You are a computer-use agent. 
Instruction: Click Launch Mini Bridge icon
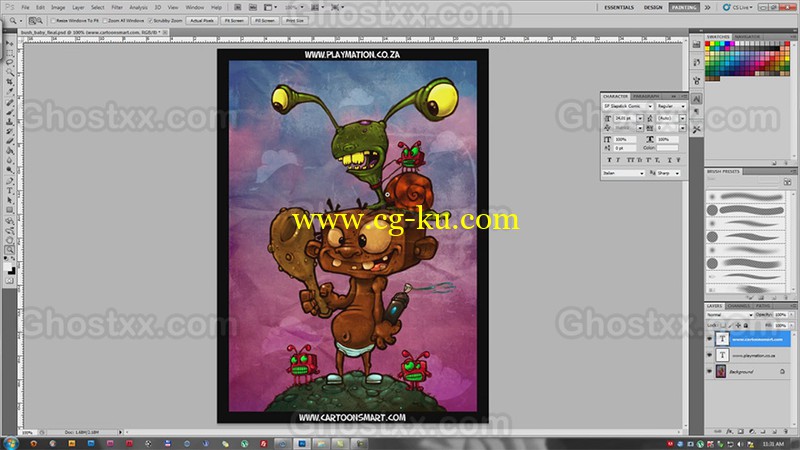pos(253,8)
